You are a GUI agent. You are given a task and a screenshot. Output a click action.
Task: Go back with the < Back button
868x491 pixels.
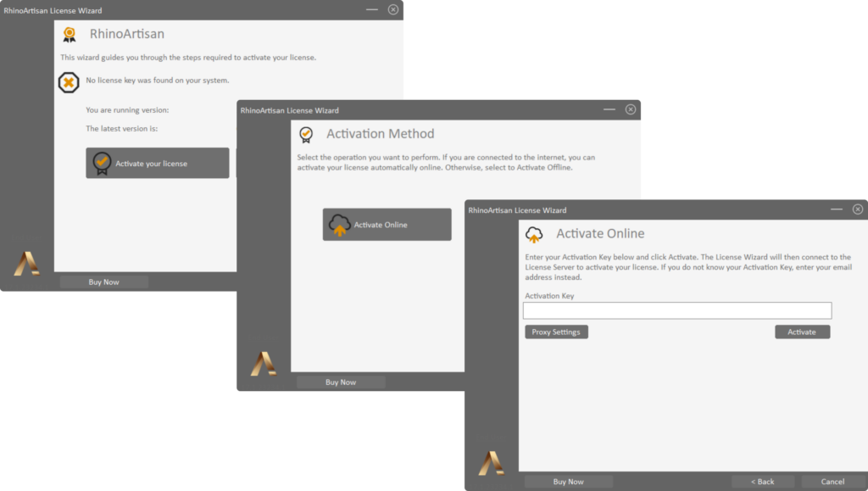click(x=762, y=482)
